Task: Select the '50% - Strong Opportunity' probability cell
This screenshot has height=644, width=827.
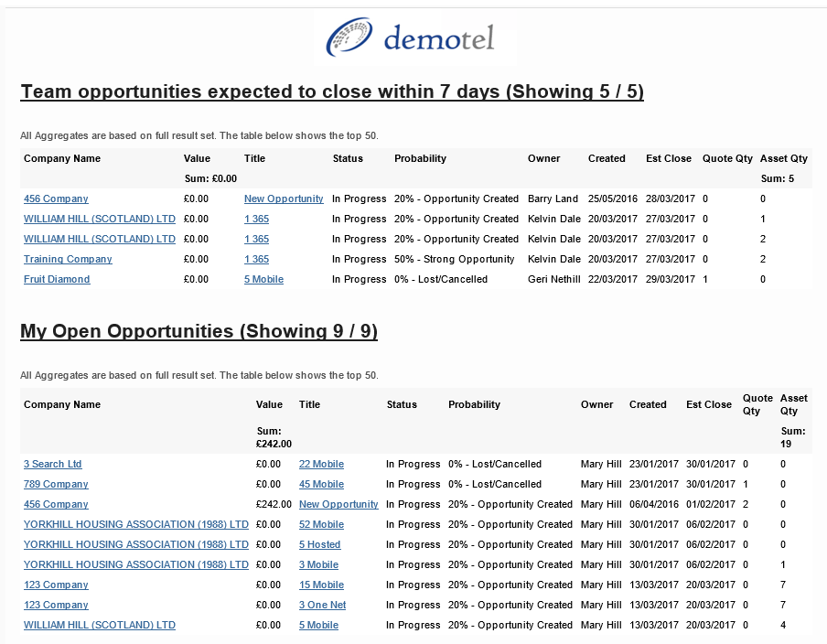Action: click(454, 259)
